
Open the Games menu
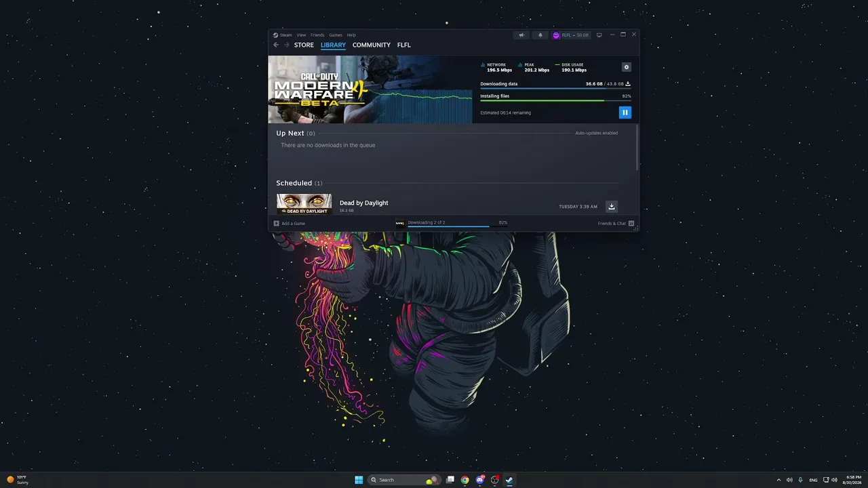pos(336,35)
